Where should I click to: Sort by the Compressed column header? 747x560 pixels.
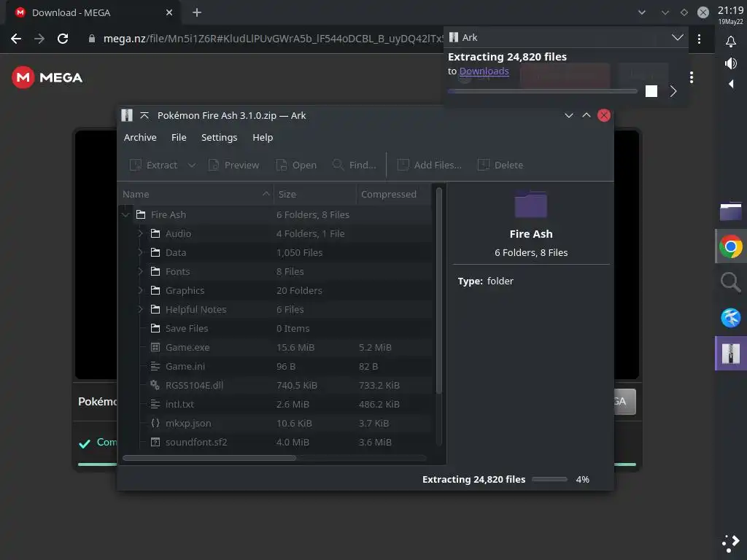(x=394, y=194)
